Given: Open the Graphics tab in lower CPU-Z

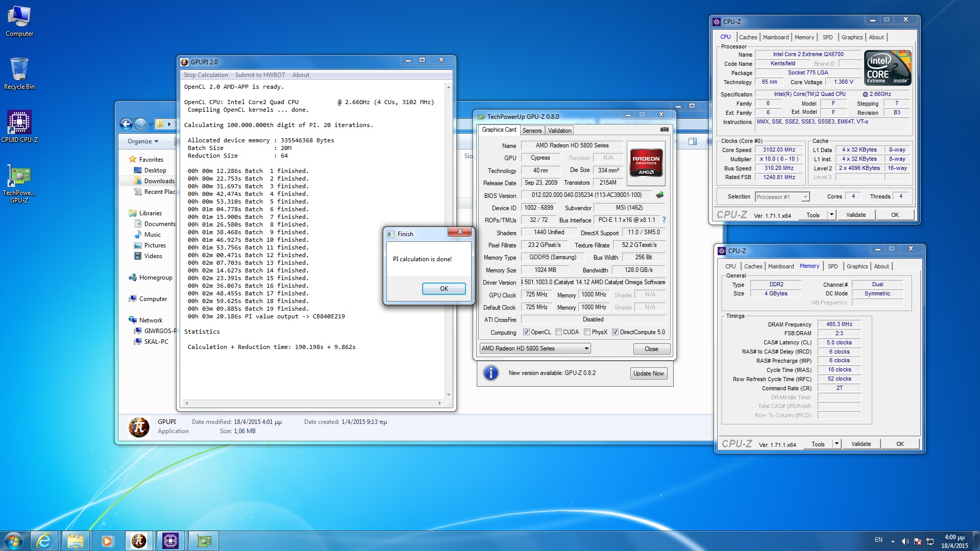Looking at the screenshot, I should coord(857,266).
